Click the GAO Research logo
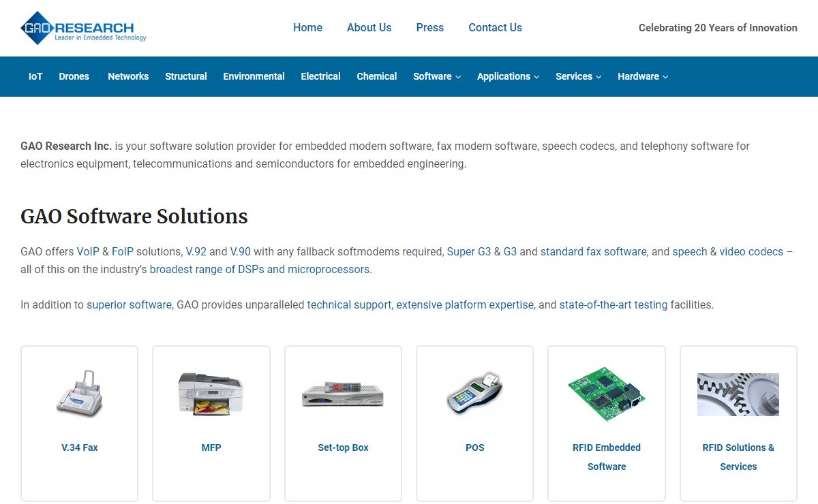 [x=84, y=28]
